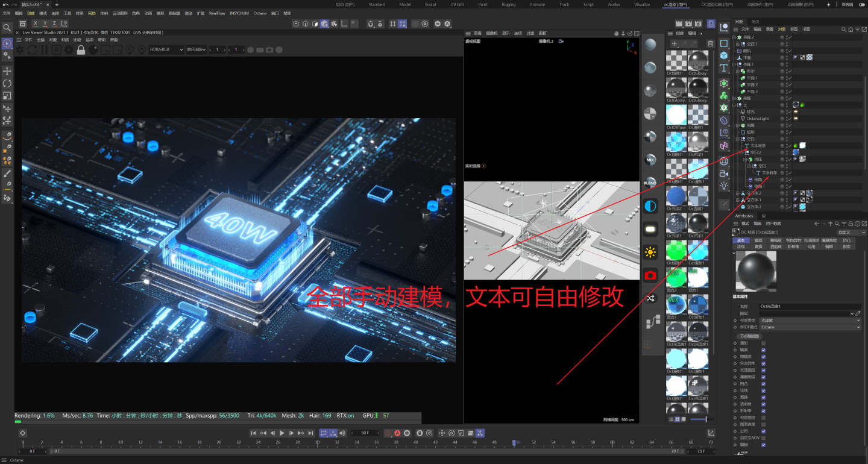
Task: Click the highlighted snapping grid icon in the top toolbar
Action: pyautogui.click(x=401, y=24)
